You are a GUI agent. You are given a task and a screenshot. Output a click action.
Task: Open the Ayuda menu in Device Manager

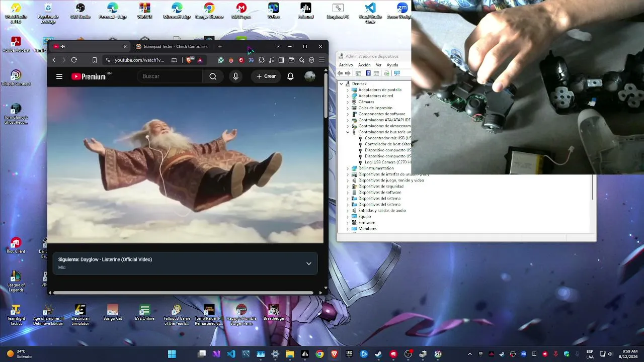coord(392,65)
